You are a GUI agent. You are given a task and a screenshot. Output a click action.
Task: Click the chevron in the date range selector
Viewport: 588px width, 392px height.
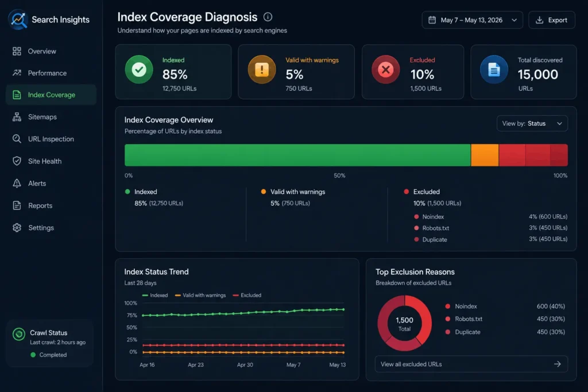(x=514, y=20)
